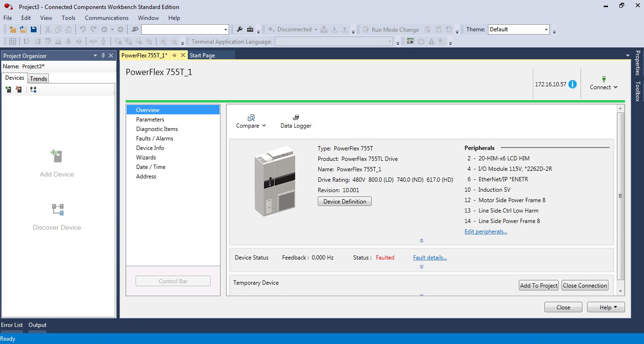Select Date / Time in the navigation list

(173, 167)
